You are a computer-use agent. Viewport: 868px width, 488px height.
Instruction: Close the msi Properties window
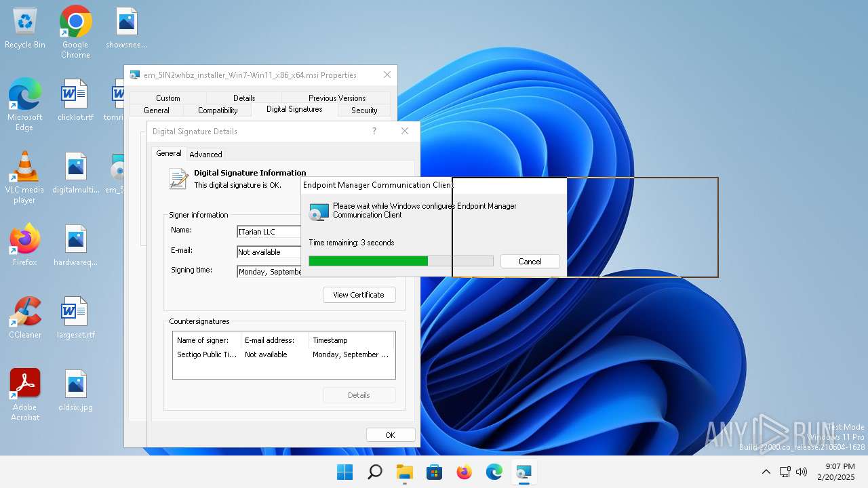click(x=387, y=75)
